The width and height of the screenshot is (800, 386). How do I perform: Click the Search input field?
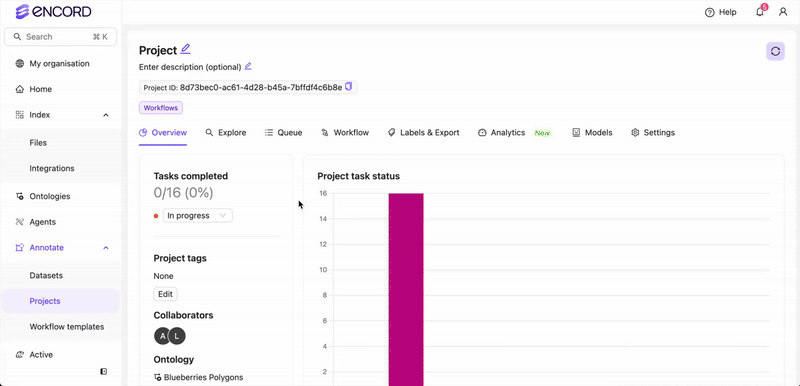[x=61, y=37]
